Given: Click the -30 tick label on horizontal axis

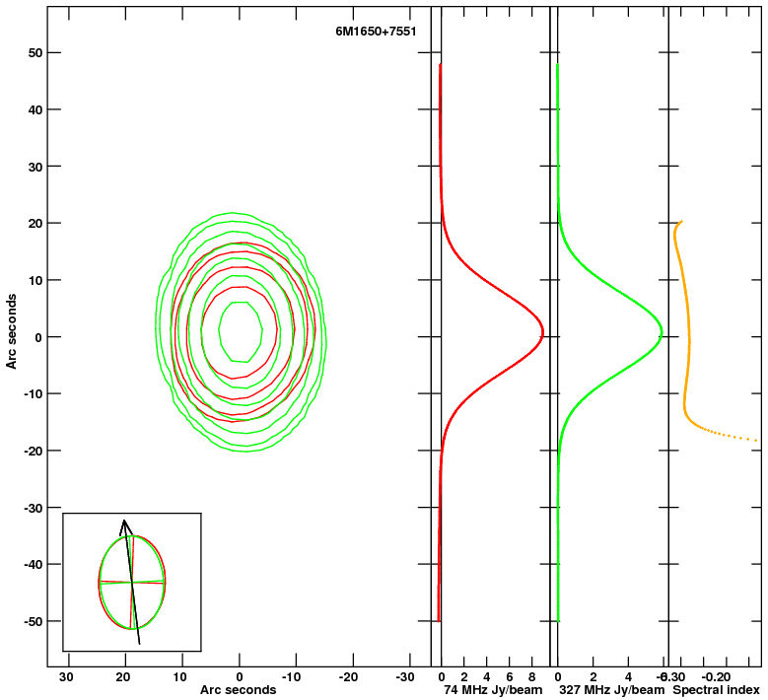Looking at the screenshot, I should point(406,677).
